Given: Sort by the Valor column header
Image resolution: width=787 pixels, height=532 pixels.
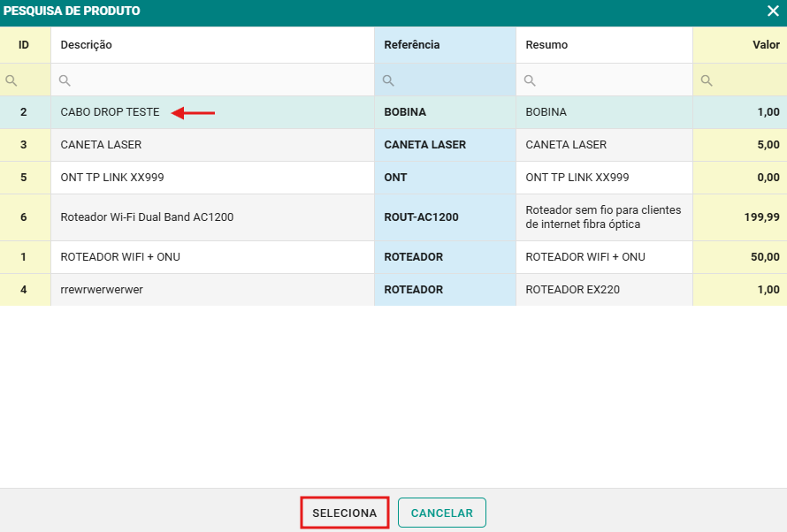Looking at the screenshot, I should [x=765, y=45].
